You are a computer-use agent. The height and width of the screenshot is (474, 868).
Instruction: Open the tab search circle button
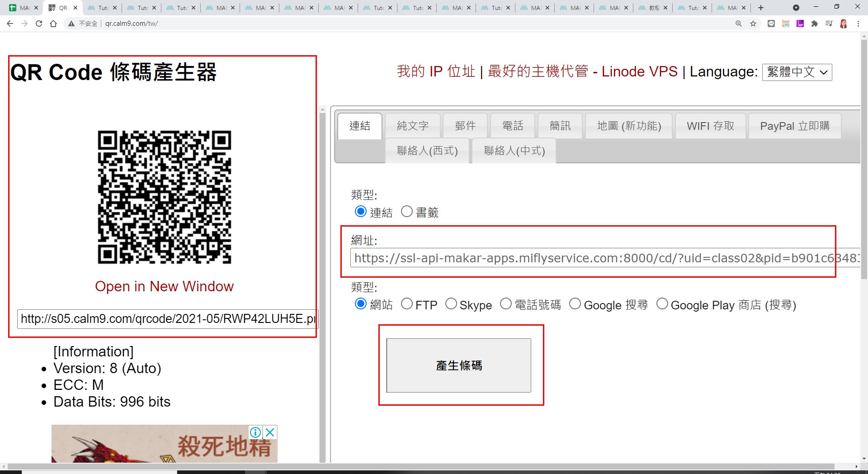[x=796, y=8]
